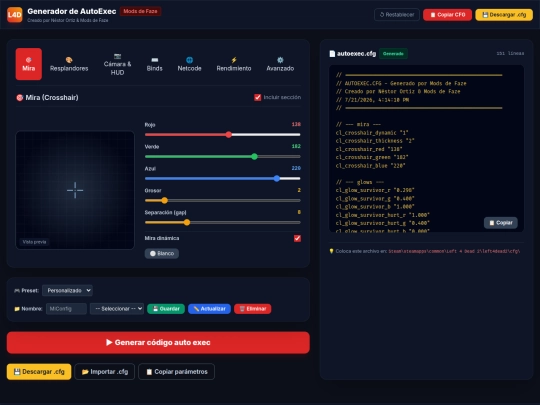Click the green Guardar button
Screen dimensions: 540x405
[x=166, y=309]
